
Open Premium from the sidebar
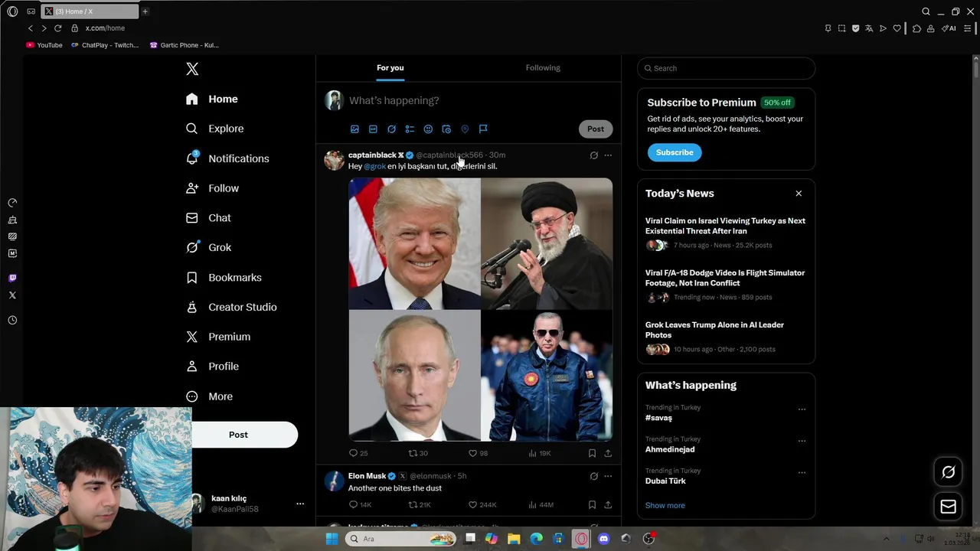[218, 337]
